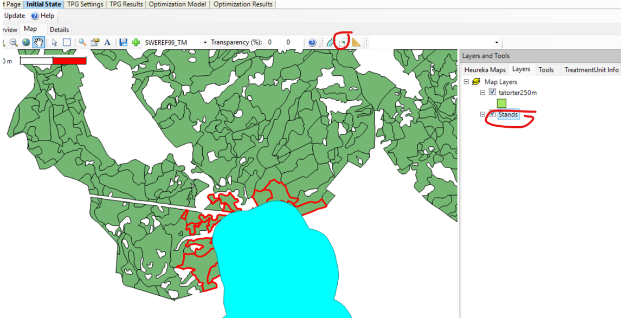Click the triangle ruler measure tool
This screenshot has height=318, width=644.
point(356,42)
